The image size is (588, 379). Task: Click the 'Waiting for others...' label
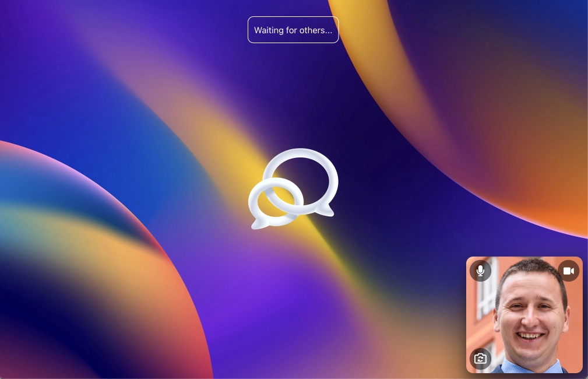click(x=293, y=30)
